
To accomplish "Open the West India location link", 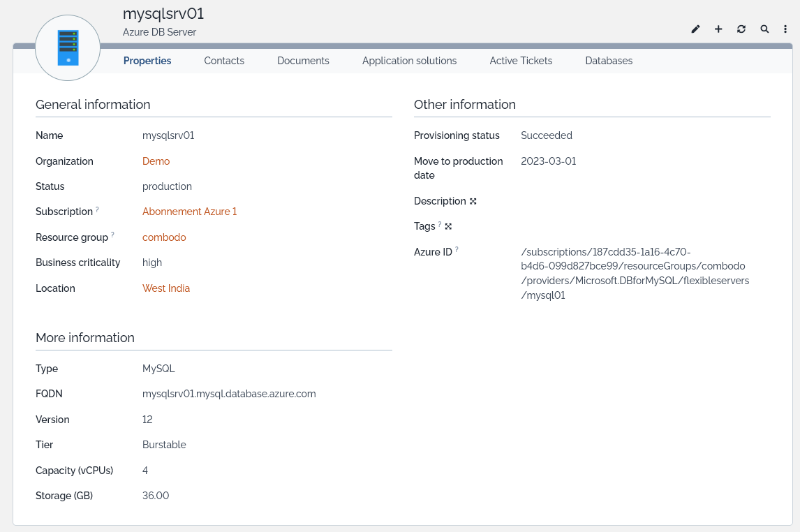I will point(166,288).
